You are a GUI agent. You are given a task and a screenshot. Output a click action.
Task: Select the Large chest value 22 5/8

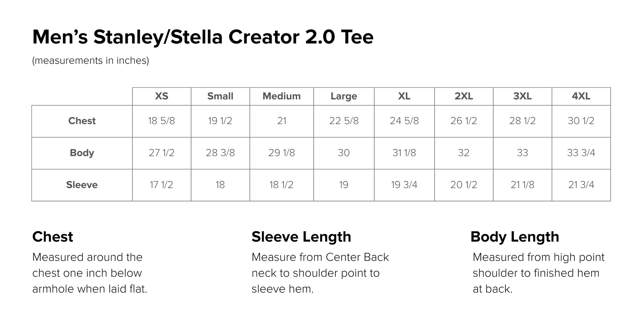(x=344, y=121)
